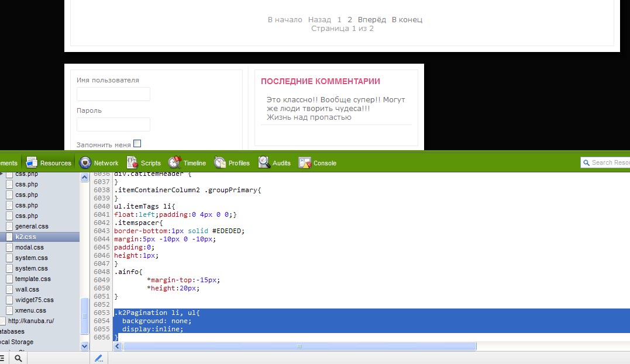Click the horizontal scrollbar thumb in code view
This screenshot has width=630, height=364.
(299, 346)
